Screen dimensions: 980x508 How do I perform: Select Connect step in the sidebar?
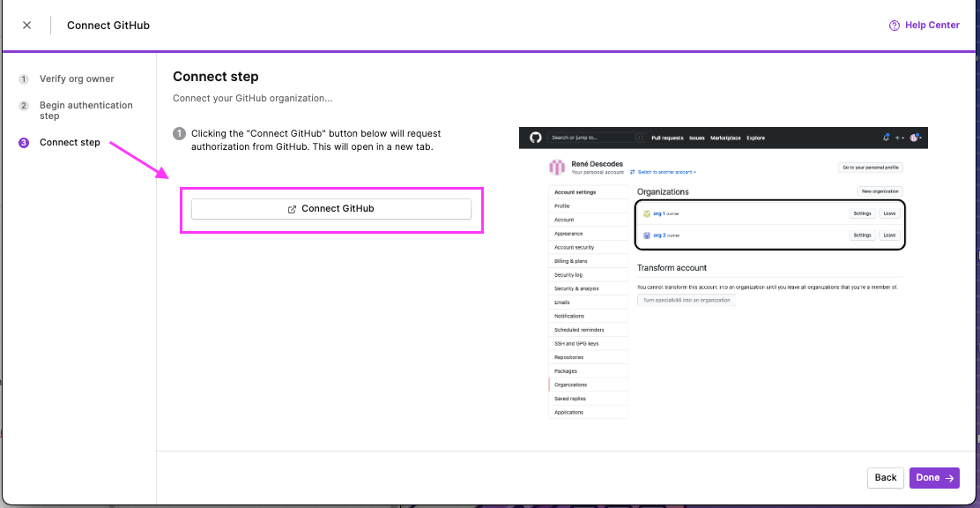pyautogui.click(x=59, y=142)
